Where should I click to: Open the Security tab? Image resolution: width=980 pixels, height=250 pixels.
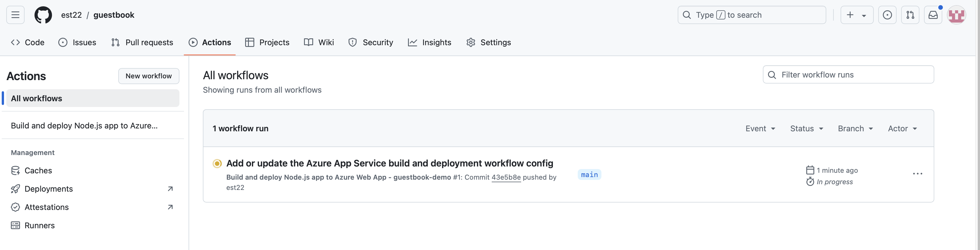click(371, 42)
